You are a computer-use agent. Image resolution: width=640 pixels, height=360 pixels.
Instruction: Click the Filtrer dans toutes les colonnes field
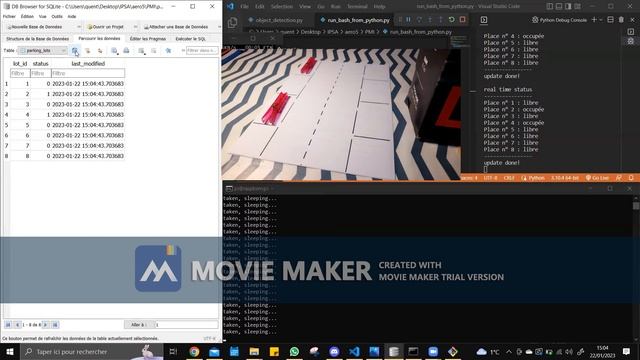click(x=202, y=51)
